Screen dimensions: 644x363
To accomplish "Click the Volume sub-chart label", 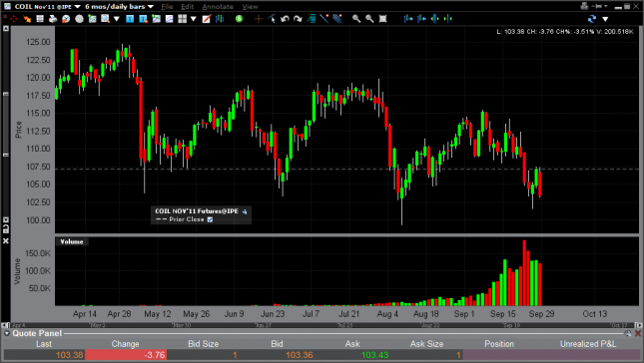I will click(72, 242).
